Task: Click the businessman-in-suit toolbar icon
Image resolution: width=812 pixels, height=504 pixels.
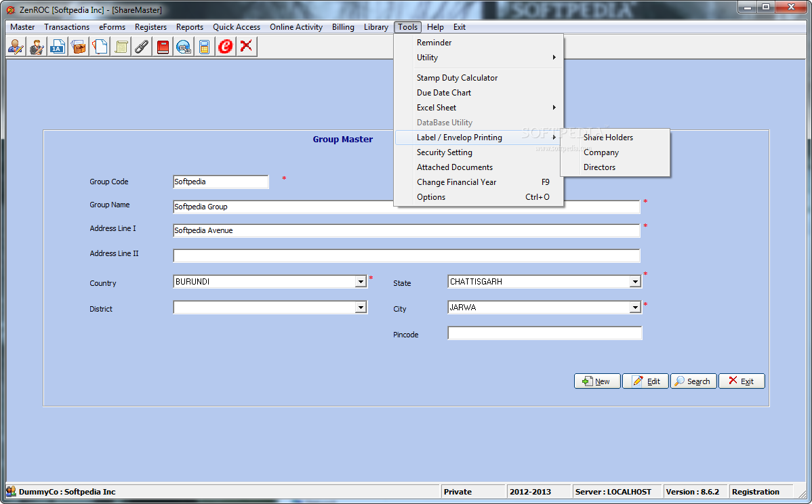Action: coord(37,47)
